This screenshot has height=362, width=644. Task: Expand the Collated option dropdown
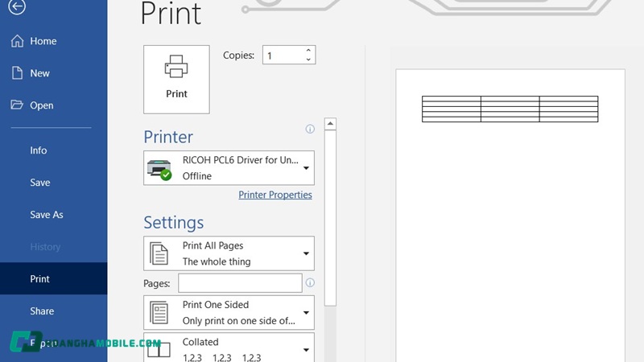(306, 350)
